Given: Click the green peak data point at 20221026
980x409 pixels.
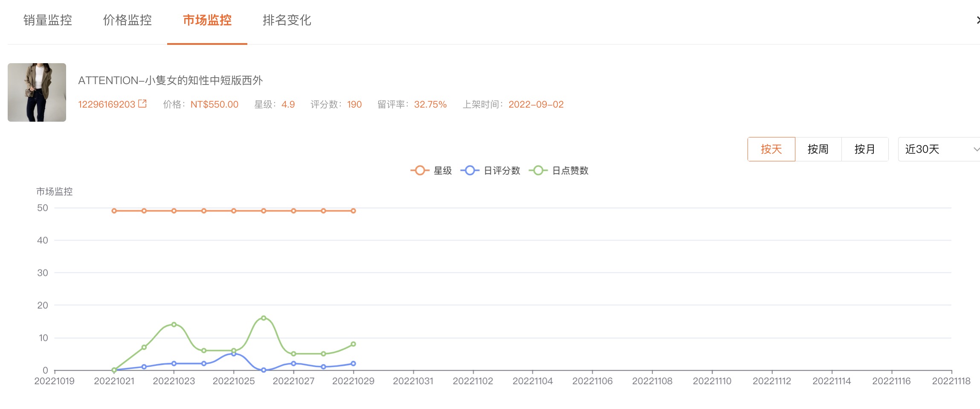Looking at the screenshot, I should coord(264,318).
